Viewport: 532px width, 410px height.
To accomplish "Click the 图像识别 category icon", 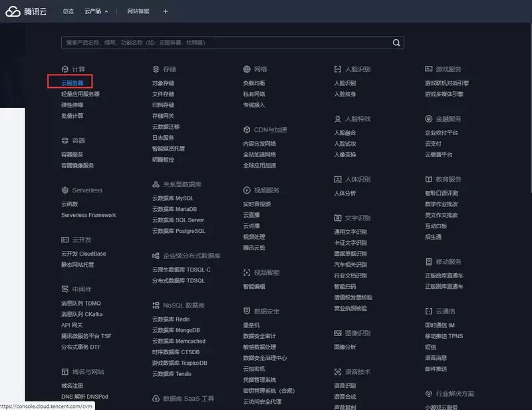I will tap(338, 333).
